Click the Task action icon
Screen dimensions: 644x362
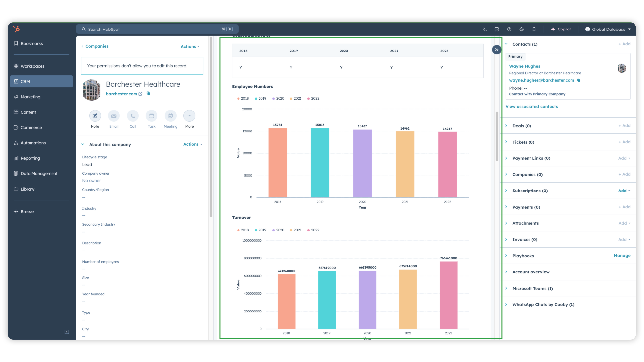tap(152, 116)
